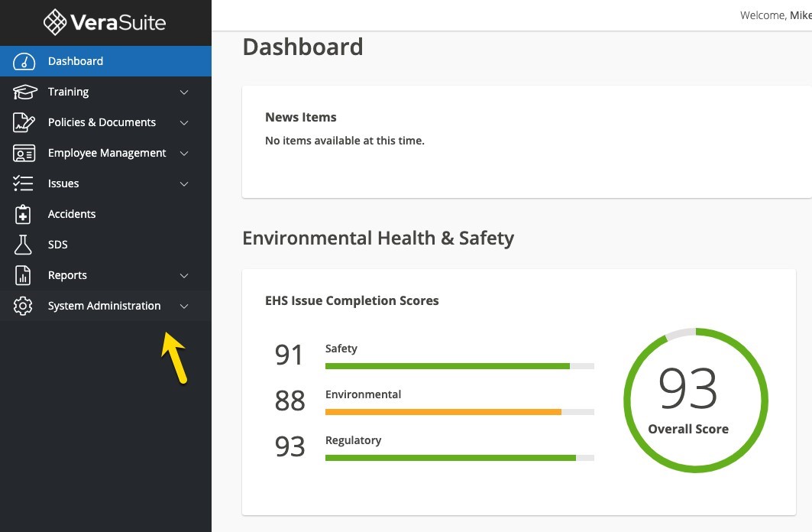812x532 pixels.
Task: Click the SDS flask icon
Action: (23, 245)
